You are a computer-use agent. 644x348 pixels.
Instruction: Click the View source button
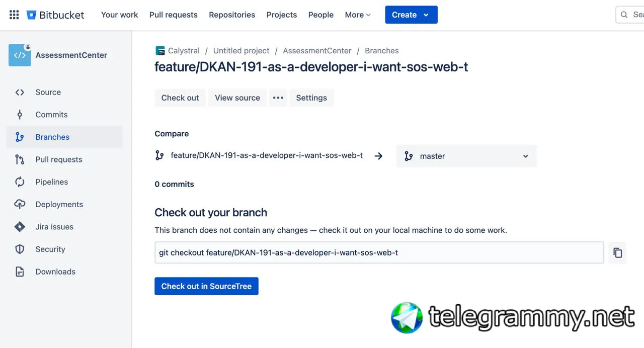pyautogui.click(x=237, y=98)
